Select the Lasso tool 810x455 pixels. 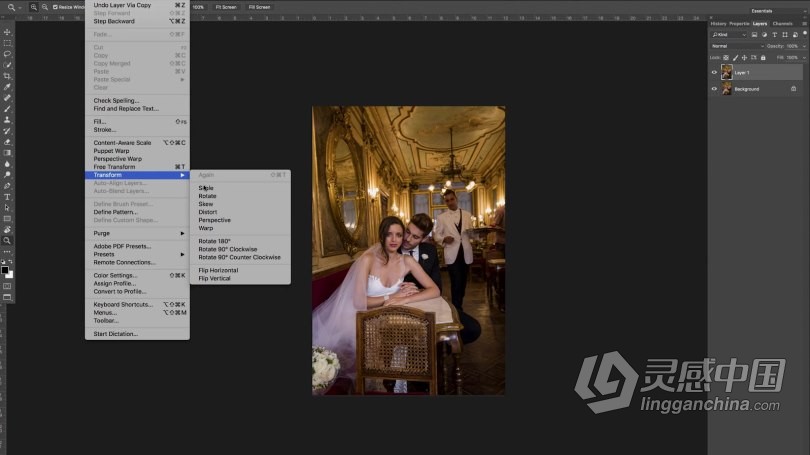click(x=7, y=54)
